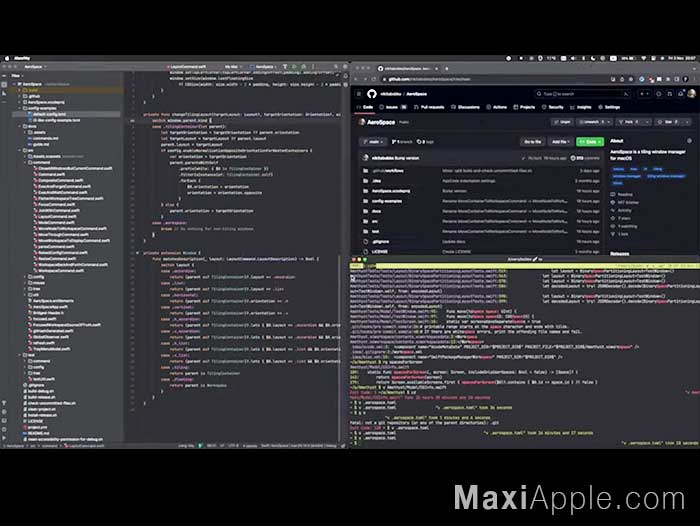
Task: Click the IDE build hammer icon
Action: click(x=285, y=67)
